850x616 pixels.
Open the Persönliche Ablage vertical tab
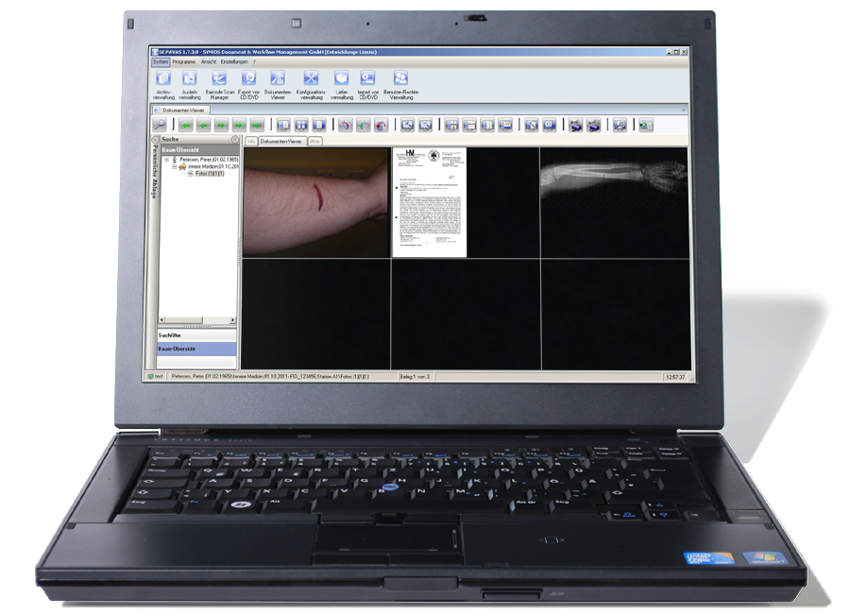[x=155, y=171]
